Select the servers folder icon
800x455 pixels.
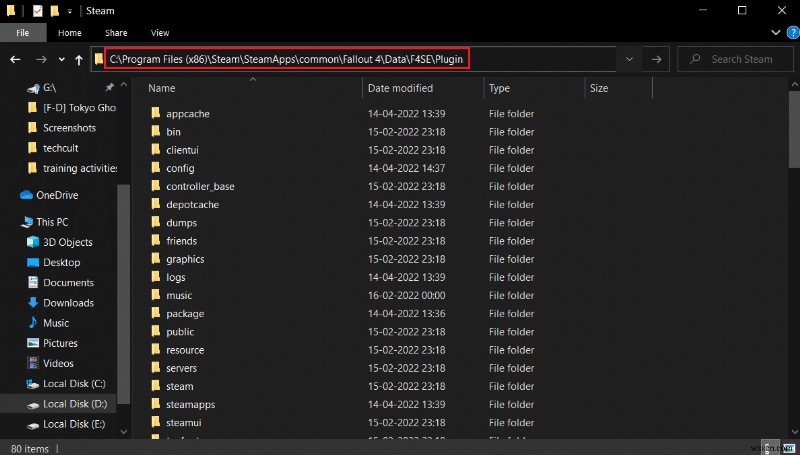click(x=156, y=368)
